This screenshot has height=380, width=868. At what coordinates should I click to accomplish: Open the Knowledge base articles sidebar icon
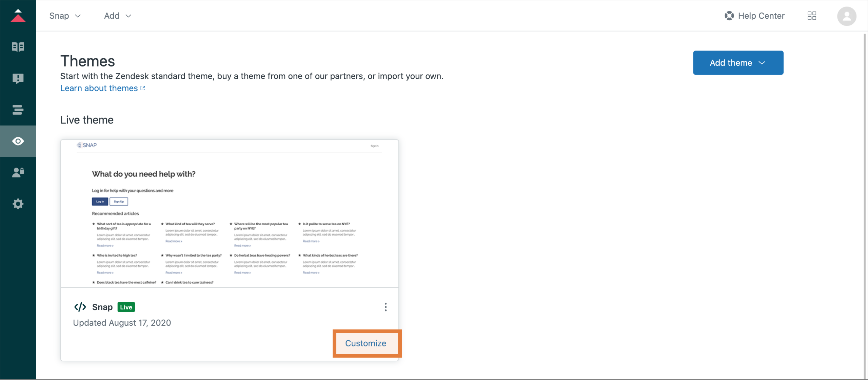coord(18,47)
